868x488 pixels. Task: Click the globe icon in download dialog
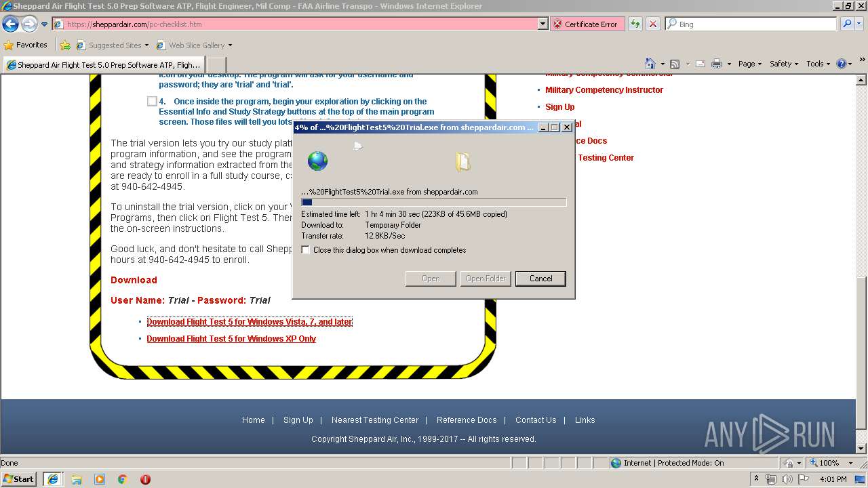(x=317, y=161)
